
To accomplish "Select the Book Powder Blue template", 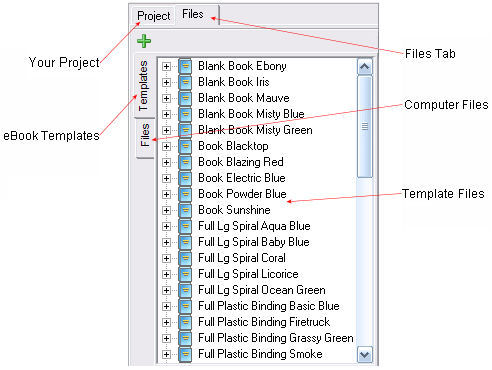I will tap(242, 194).
